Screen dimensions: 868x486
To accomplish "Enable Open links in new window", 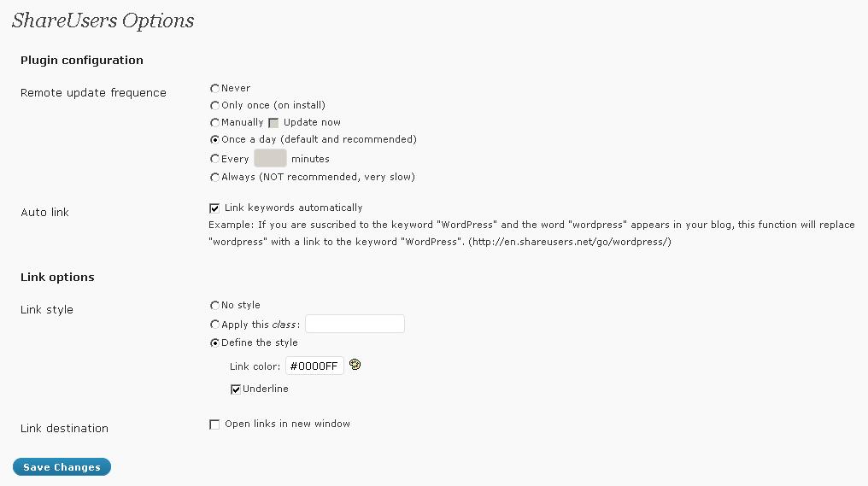I will coord(214,425).
